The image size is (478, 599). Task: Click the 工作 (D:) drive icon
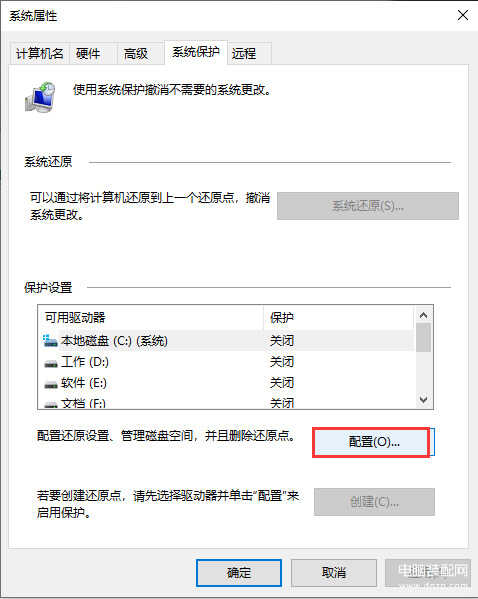click(x=50, y=363)
